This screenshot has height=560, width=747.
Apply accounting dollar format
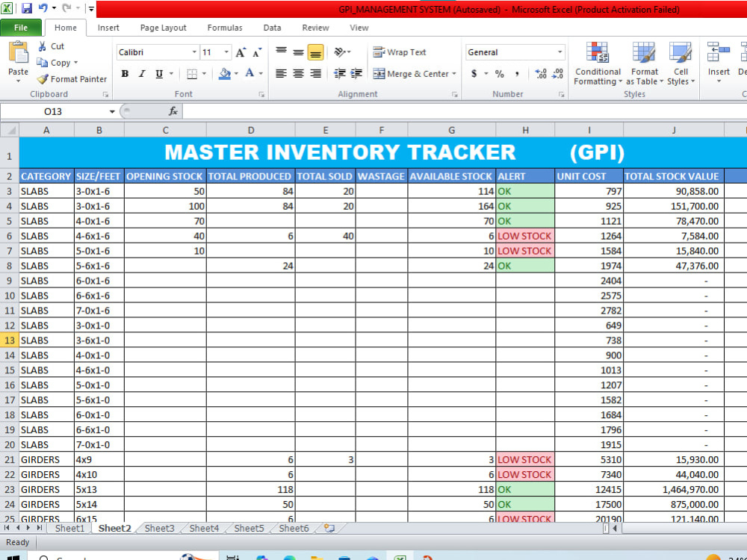click(474, 74)
